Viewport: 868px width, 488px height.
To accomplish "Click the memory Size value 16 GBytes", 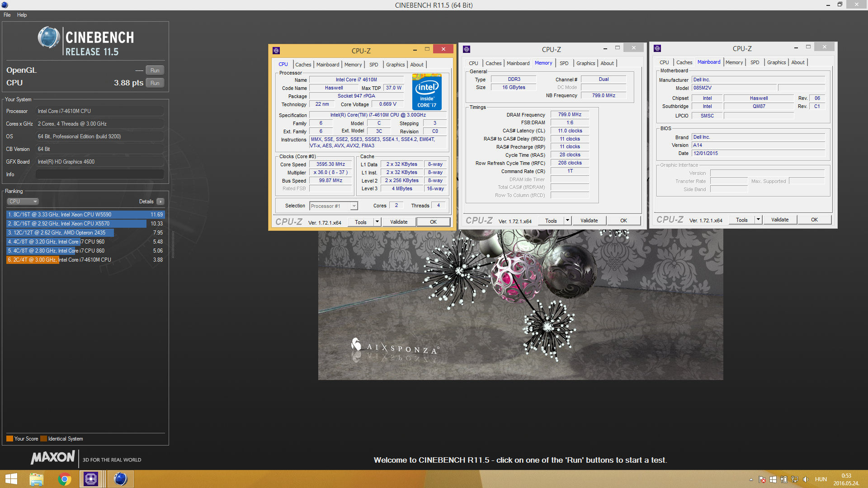I will pyautogui.click(x=514, y=88).
